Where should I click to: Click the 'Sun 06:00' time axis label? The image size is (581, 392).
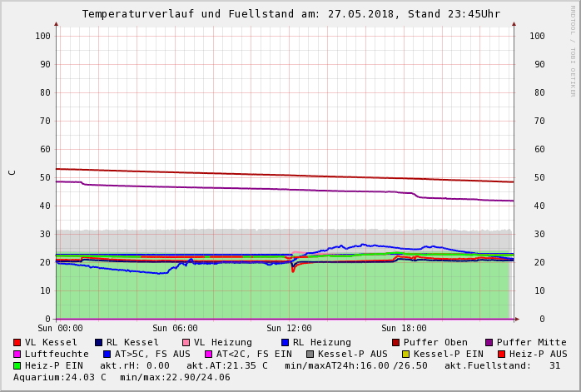(x=175, y=329)
